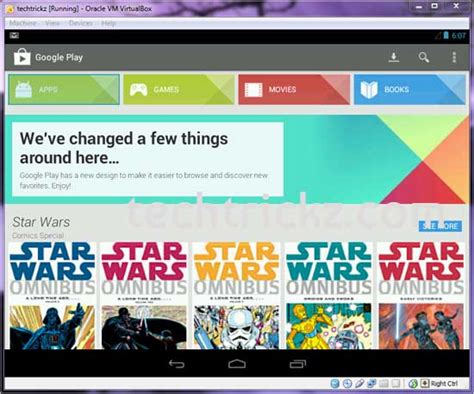Click the 6:07 clock in status bar

coord(459,36)
